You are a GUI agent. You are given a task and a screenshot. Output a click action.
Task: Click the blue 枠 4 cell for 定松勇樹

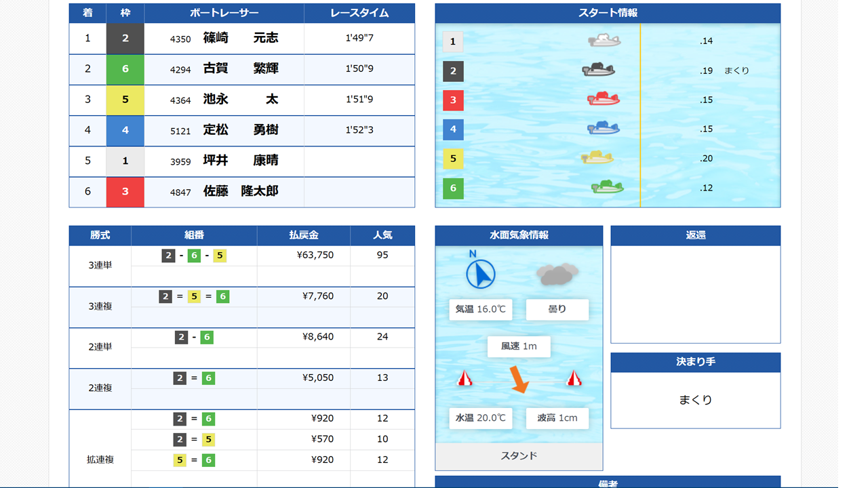(125, 130)
